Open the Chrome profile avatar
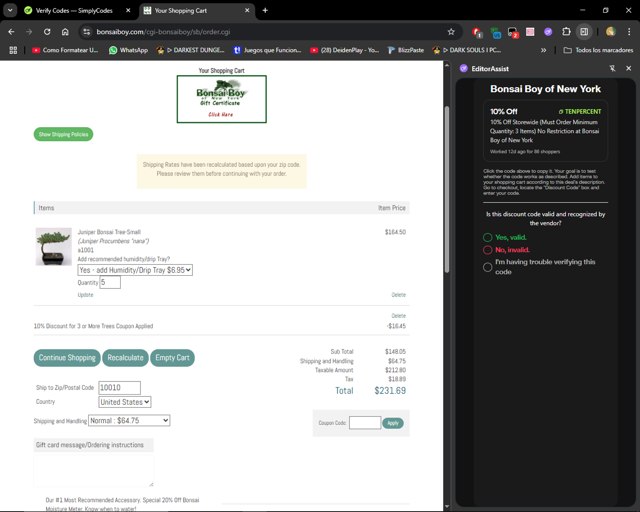The width and height of the screenshot is (640, 512). (611, 31)
